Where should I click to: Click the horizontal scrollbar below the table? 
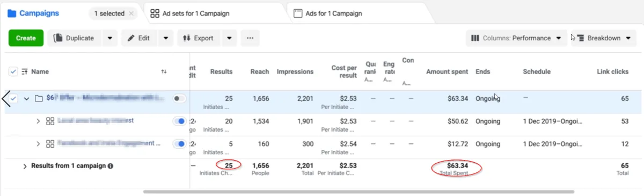tap(358, 192)
